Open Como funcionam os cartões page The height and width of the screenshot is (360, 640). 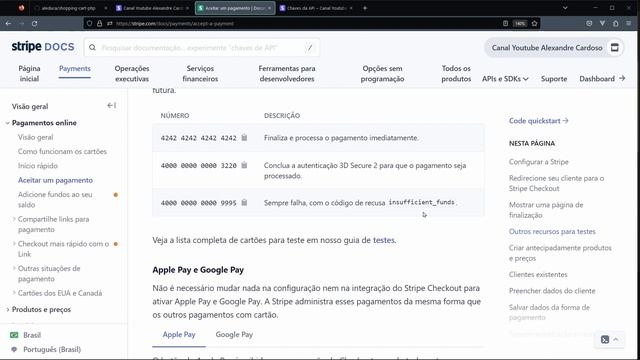(62, 151)
